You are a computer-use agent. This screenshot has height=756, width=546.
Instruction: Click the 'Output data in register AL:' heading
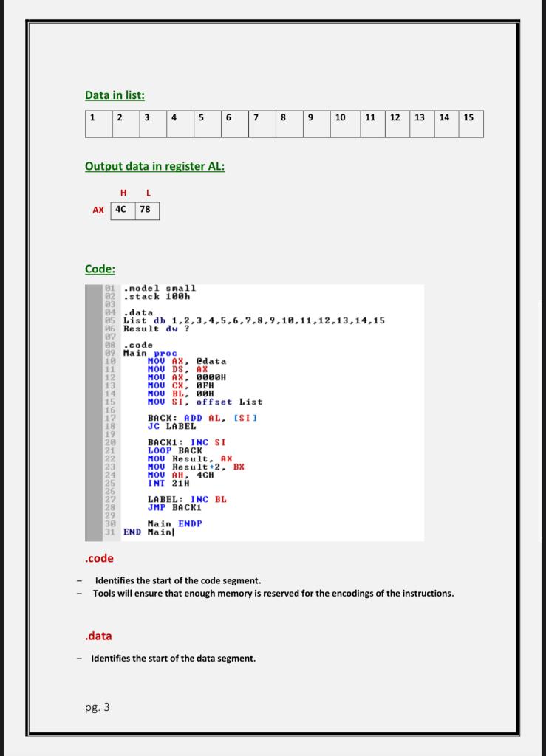[155, 166]
